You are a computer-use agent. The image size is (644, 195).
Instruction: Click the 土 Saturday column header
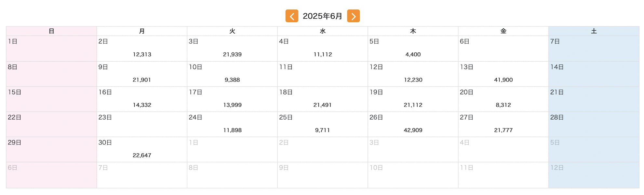click(x=594, y=31)
